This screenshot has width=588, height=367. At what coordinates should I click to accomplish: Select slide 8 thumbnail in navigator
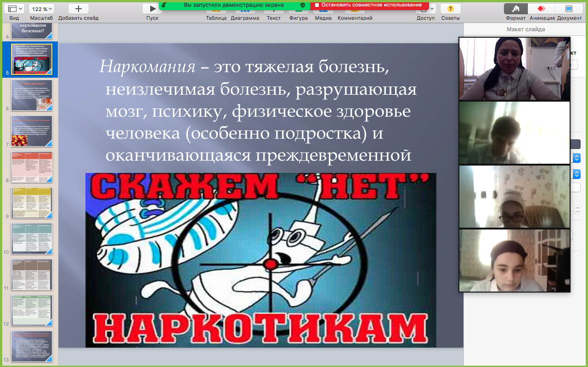32,167
